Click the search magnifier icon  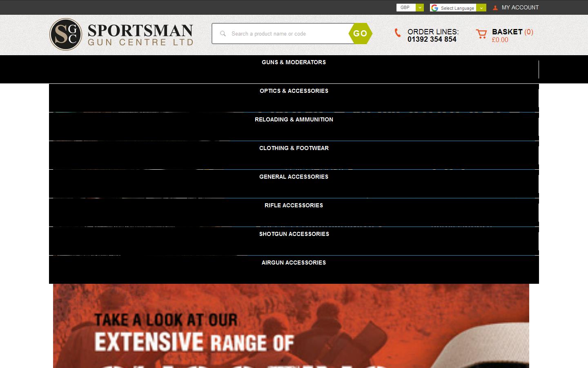coord(223,34)
